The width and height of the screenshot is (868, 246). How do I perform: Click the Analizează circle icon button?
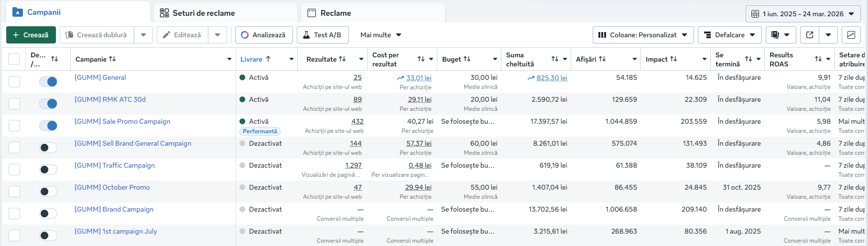tap(263, 35)
